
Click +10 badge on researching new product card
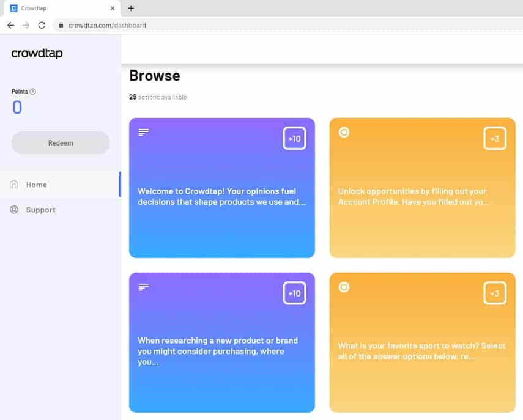tap(294, 293)
